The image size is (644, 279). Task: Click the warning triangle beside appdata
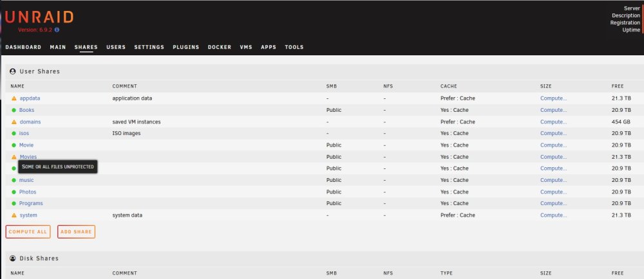click(x=14, y=98)
